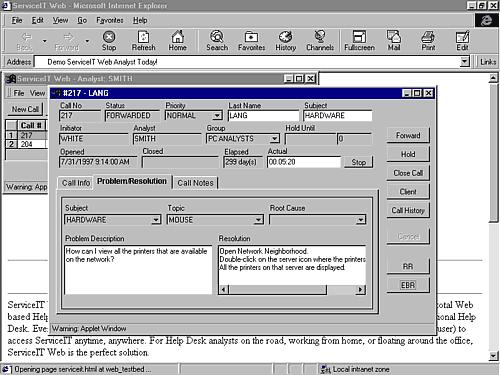Expand the empty Root Cause dropdown
This screenshot has height=375, width=500.
click(x=361, y=220)
